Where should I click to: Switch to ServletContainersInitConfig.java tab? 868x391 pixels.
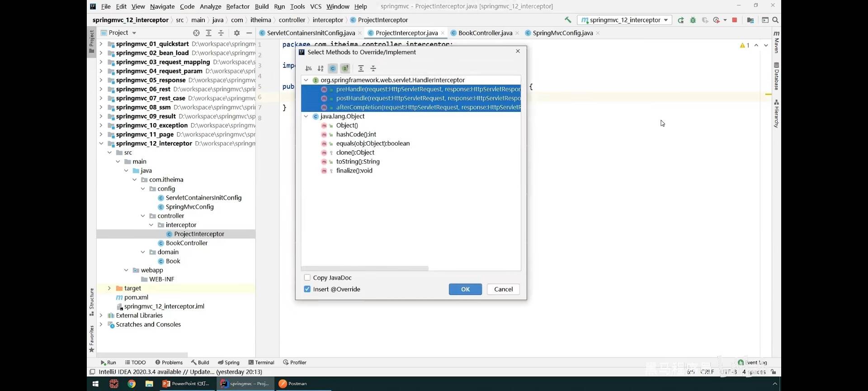311,33
